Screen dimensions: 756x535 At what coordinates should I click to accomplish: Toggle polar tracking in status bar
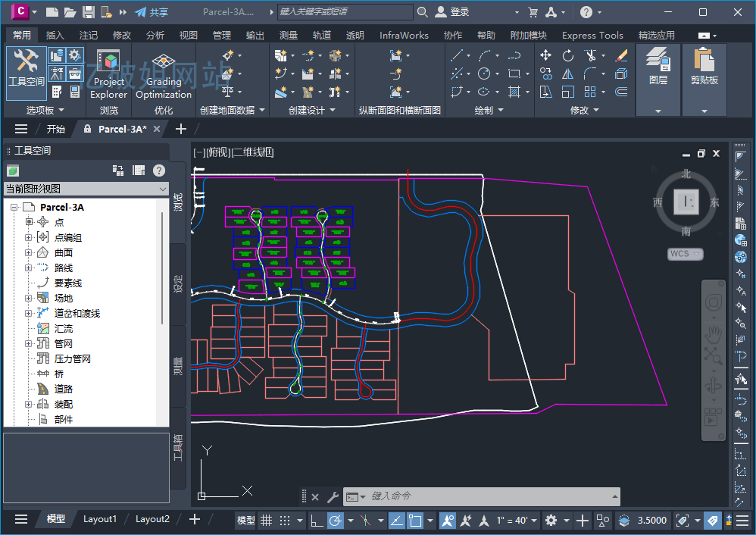pyautogui.click(x=335, y=520)
